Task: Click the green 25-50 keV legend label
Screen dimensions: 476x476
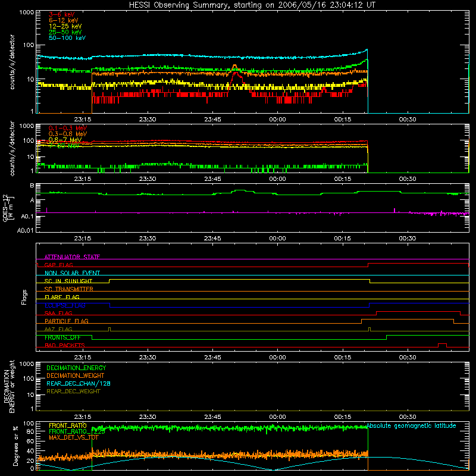Action: [x=65, y=32]
